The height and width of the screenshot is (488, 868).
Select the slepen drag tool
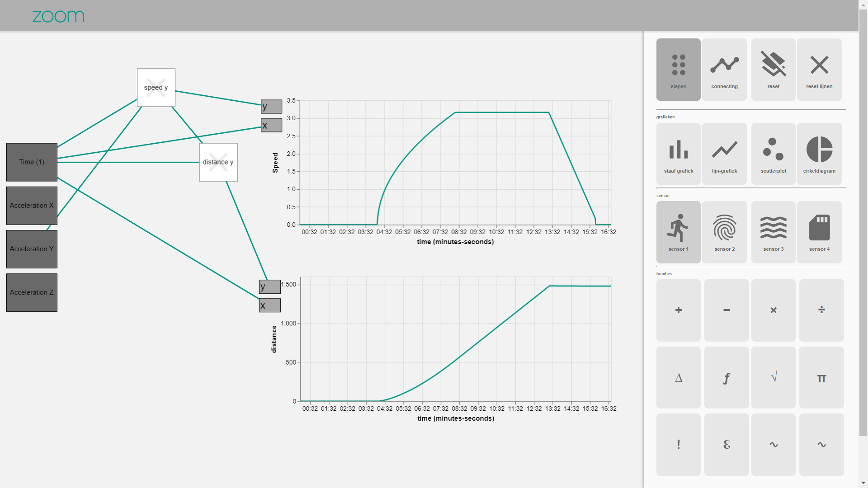[678, 69]
